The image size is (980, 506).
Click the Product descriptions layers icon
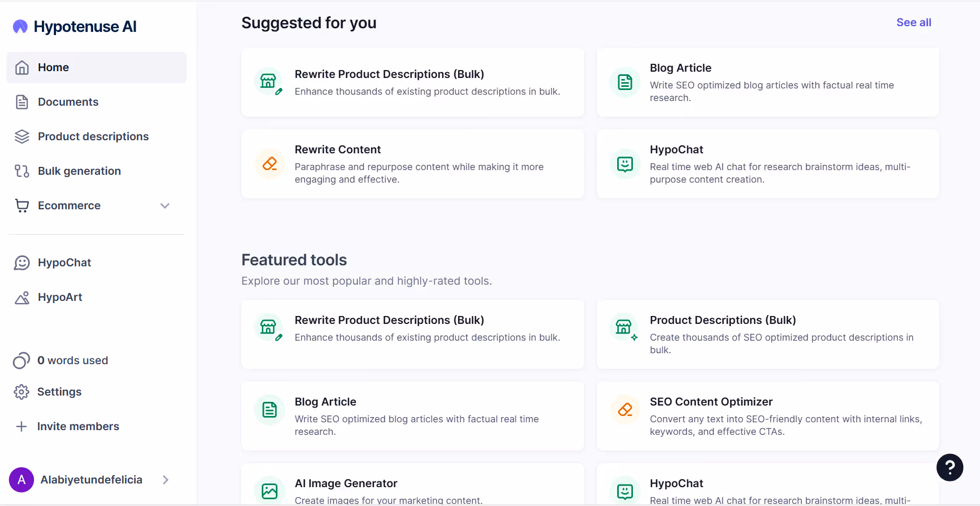click(x=22, y=137)
